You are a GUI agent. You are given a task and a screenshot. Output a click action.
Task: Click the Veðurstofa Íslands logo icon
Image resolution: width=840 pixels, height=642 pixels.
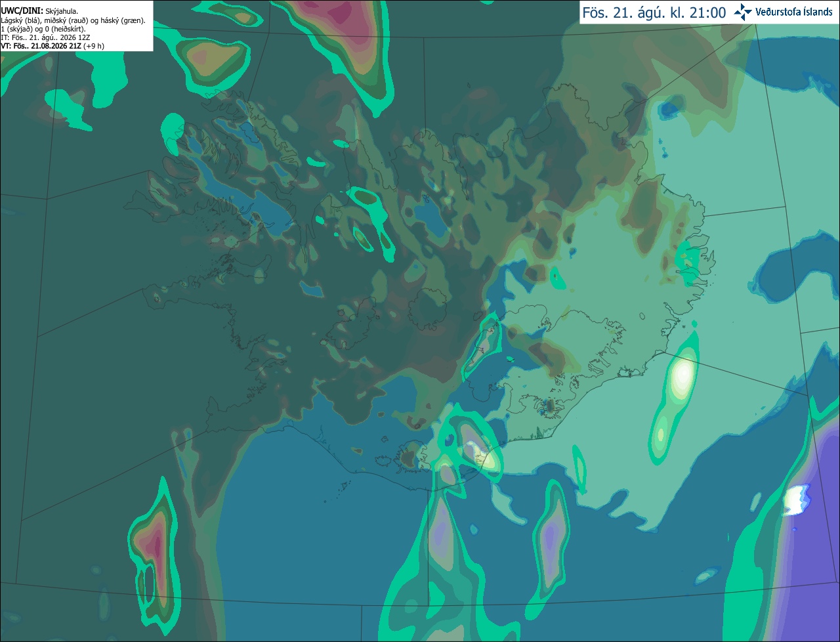[x=742, y=12]
